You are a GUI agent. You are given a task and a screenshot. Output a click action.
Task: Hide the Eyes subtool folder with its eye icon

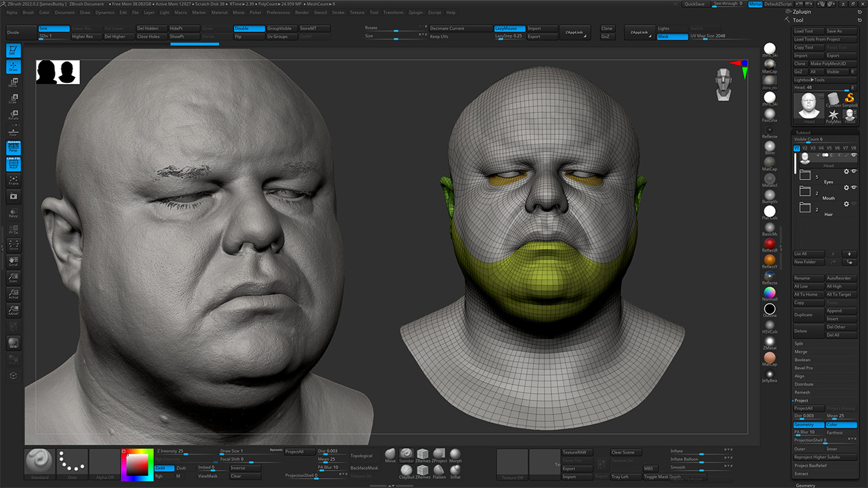854,172
